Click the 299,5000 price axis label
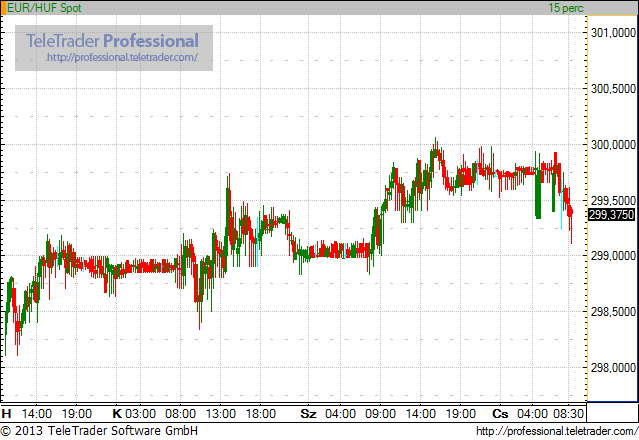 [x=613, y=200]
